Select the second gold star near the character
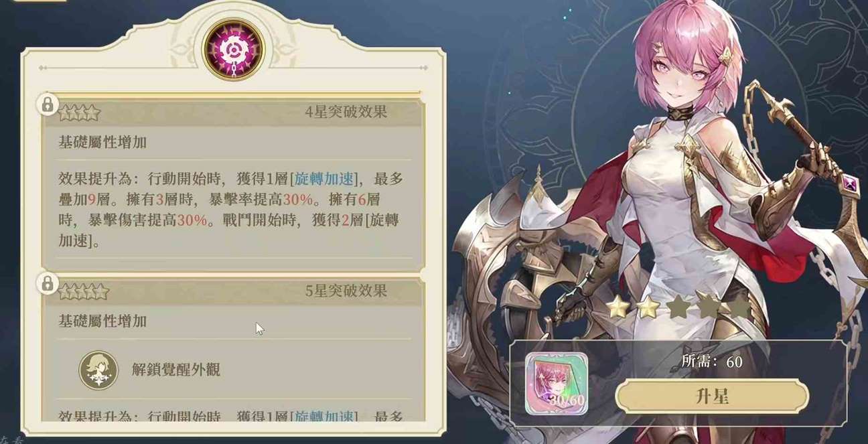This screenshot has width=868, height=444. click(x=648, y=307)
